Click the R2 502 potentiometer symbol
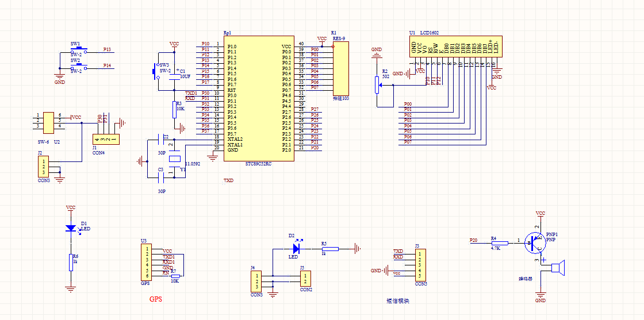The image size is (644, 320). pyautogui.click(x=377, y=84)
